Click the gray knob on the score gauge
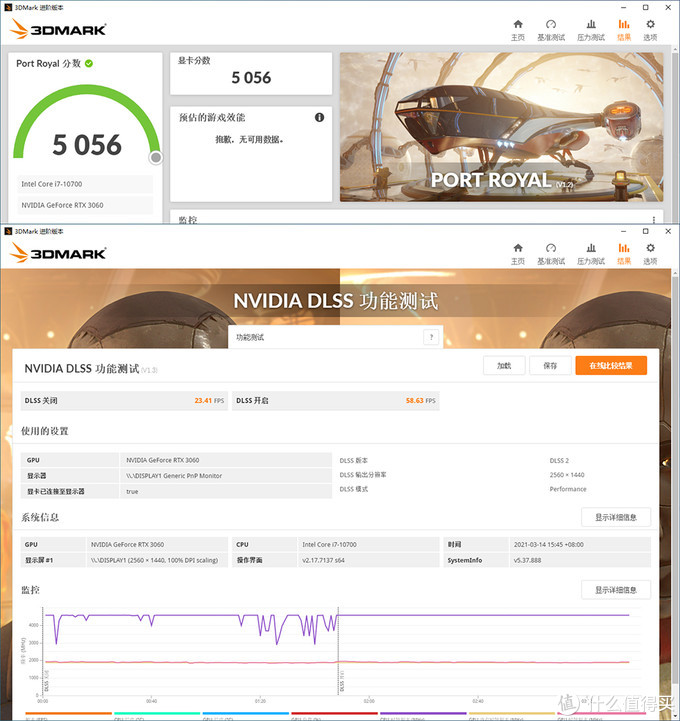This screenshot has width=680, height=721. tap(156, 157)
